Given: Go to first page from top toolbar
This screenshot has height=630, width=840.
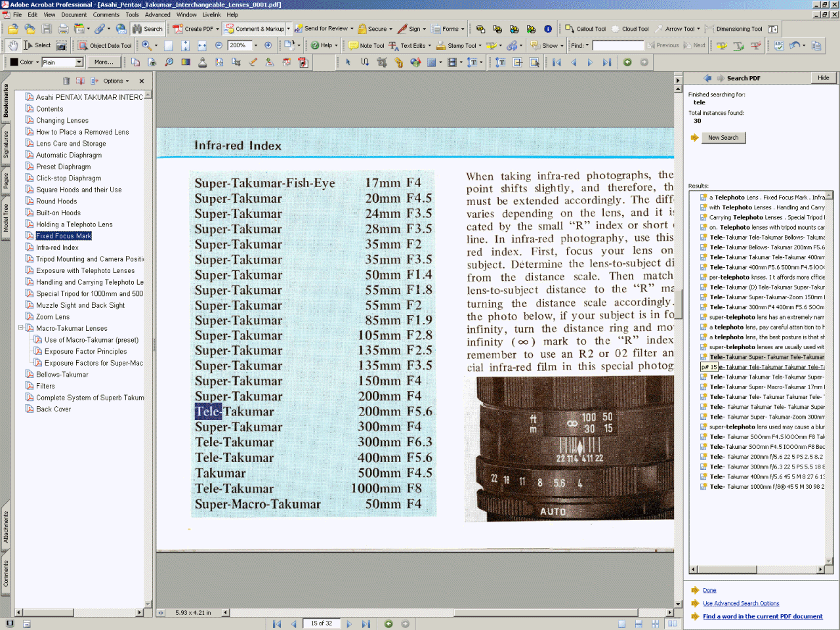Looking at the screenshot, I should point(557,62).
